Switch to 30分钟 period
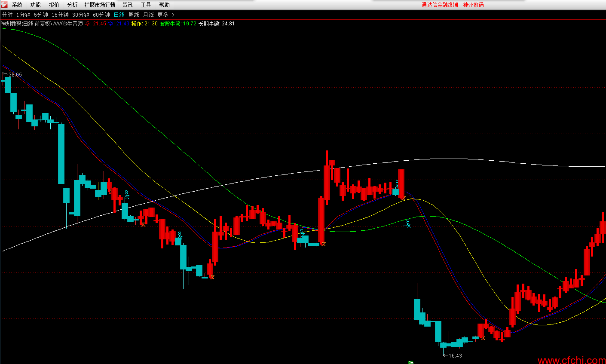Viewport: 606px width, 364px height. pyautogui.click(x=81, y=15)
